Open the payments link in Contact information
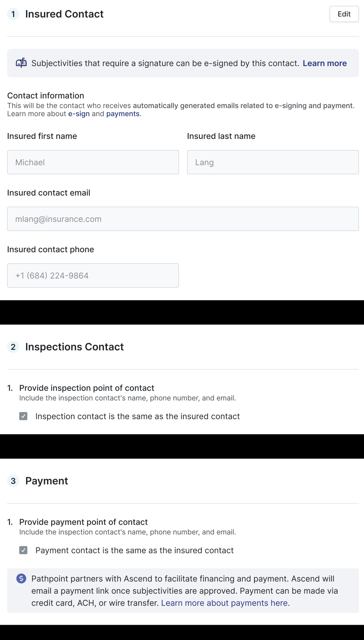 pyautogui.click(x=123, y=114)
